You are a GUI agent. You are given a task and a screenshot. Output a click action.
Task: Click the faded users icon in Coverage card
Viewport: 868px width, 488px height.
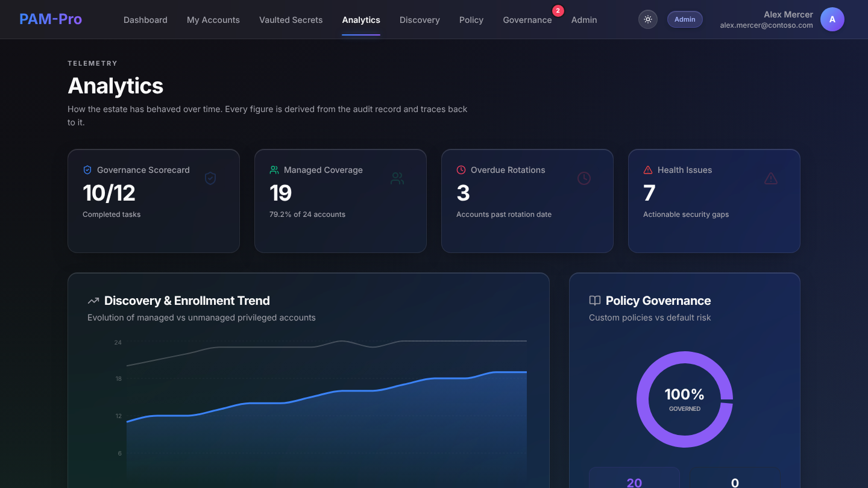pos(397,178)
